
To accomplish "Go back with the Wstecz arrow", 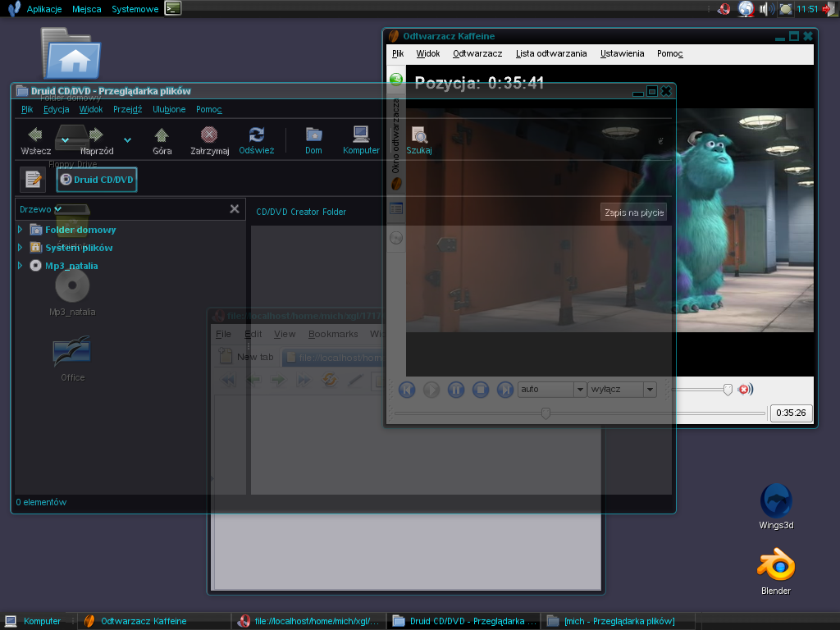I will pyautogui.click(x=35, y=140).
